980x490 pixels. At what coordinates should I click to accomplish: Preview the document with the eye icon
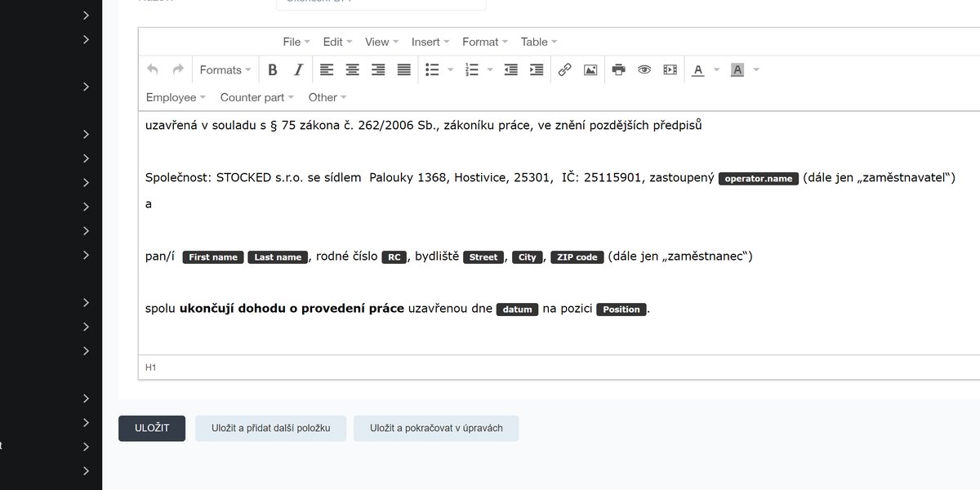pos(644,70)
